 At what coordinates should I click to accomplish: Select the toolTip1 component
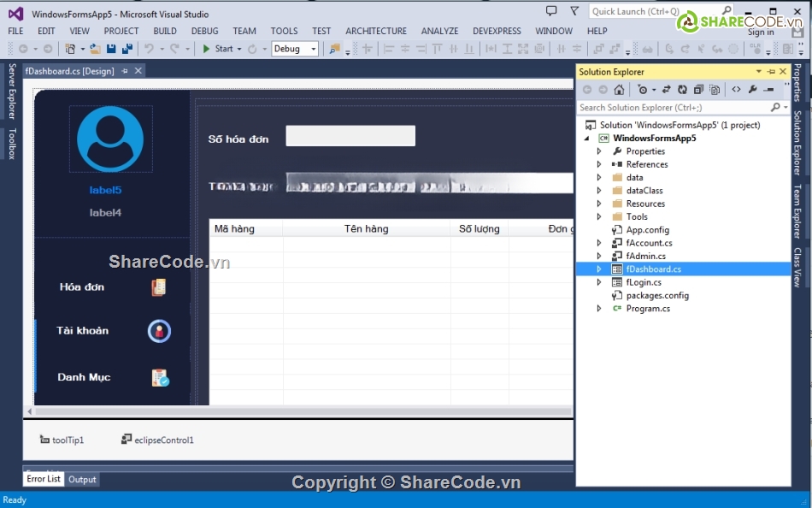[x=62, y=440]
